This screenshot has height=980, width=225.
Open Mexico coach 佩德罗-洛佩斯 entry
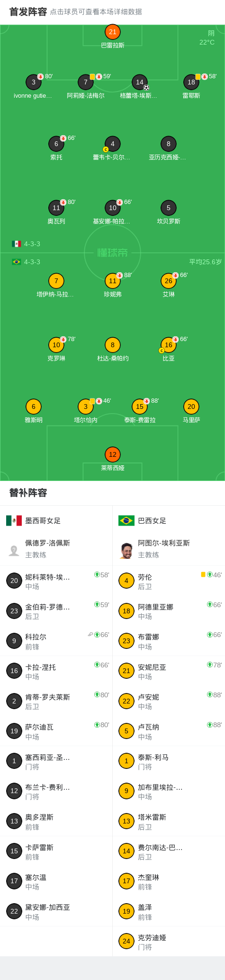tap(56, 548)
